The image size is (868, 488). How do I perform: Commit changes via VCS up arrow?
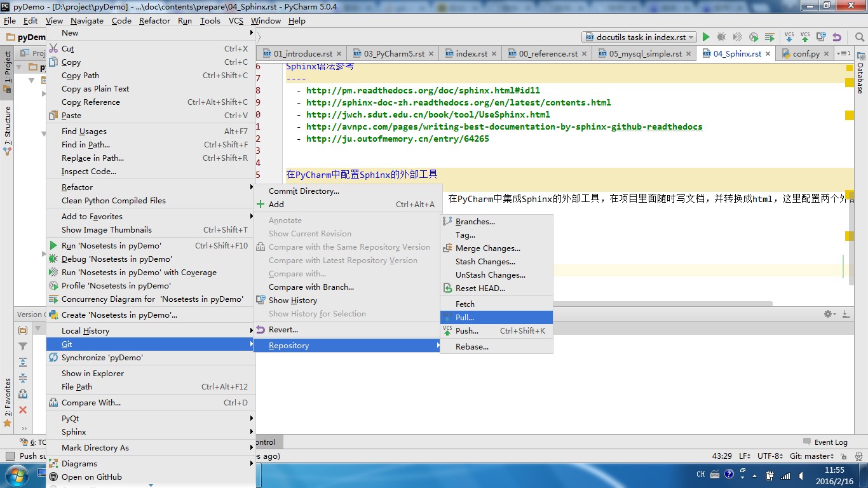coord(805,37)
